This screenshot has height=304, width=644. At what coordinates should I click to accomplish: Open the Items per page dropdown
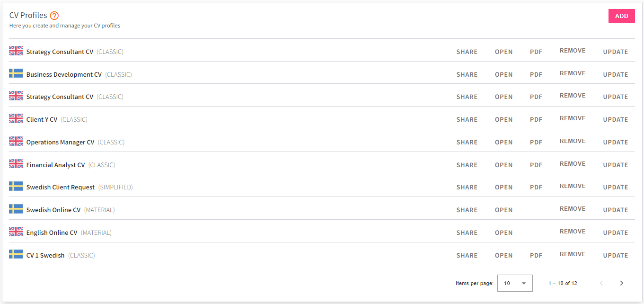point(515,283)
